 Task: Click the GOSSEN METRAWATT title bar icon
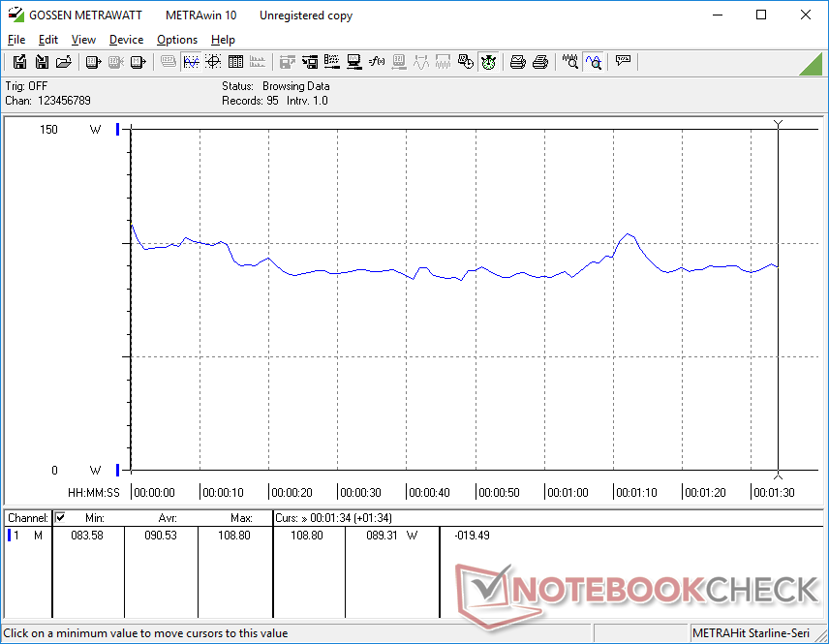tap(15, 15)
